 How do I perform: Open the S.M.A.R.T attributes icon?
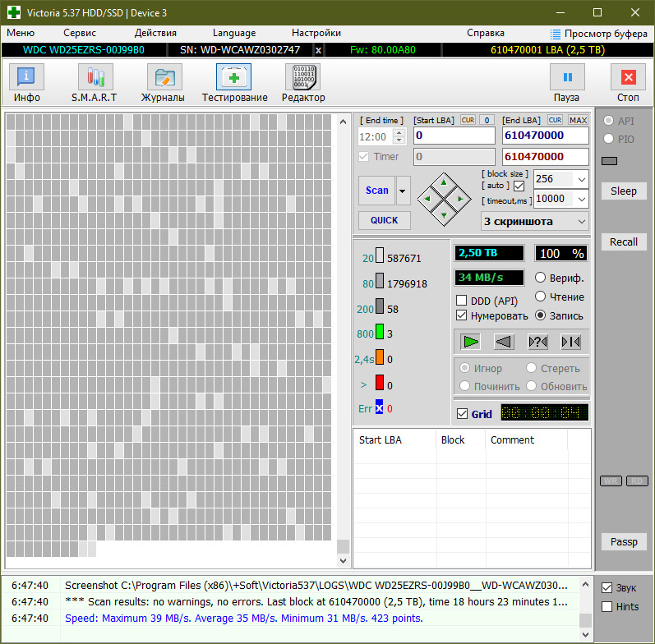click(95, 78)
